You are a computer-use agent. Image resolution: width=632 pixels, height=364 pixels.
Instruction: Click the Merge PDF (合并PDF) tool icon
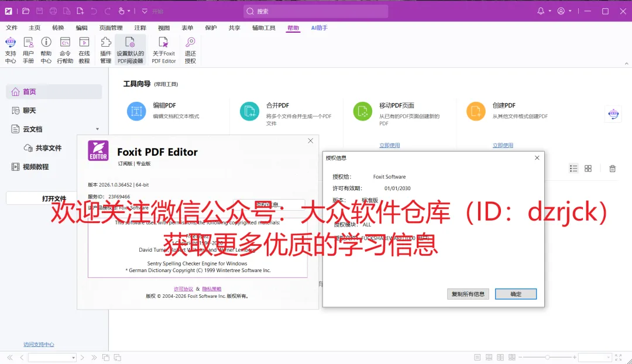tap(249, 111)
